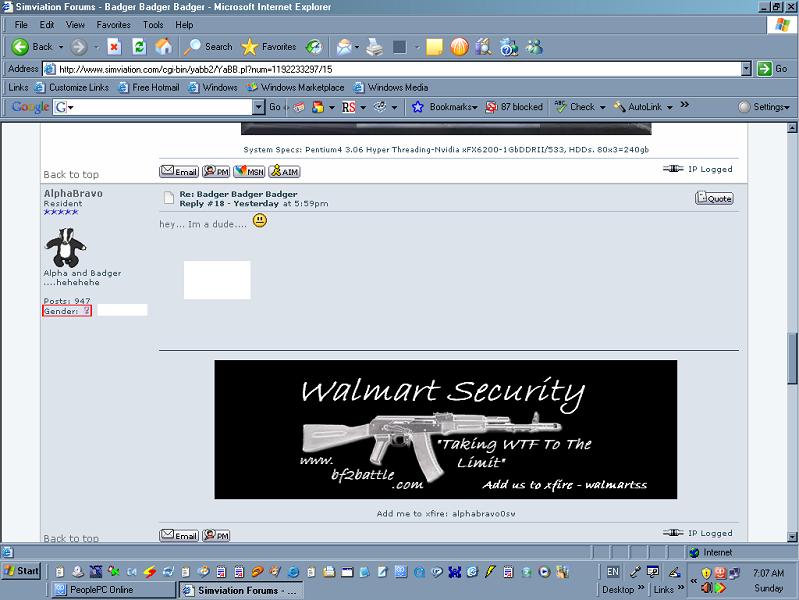Viewport: 799px width, 600px height.
Task: Print the page with the printer icon
Action: (x=375, y=47)
